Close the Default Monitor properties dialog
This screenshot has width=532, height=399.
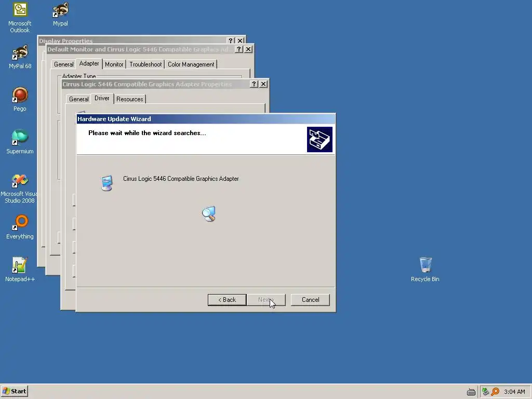click(248, 49)
